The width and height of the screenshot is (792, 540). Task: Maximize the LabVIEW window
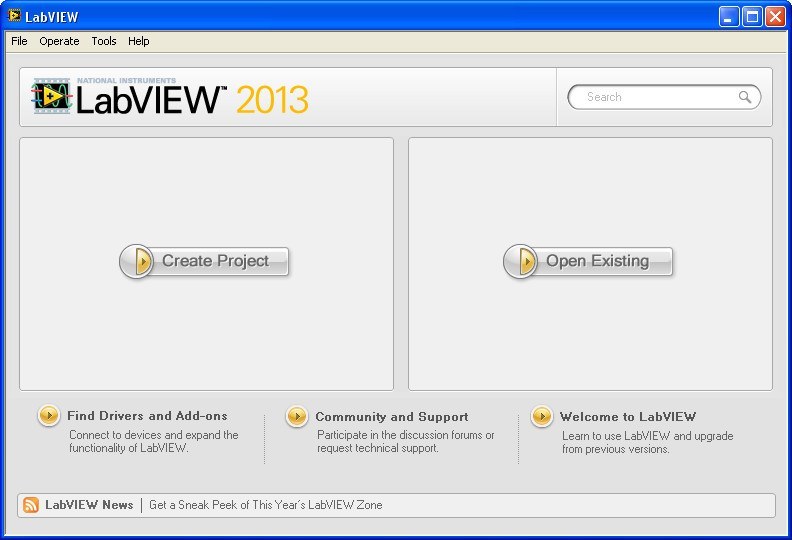[x=752, y=17]
